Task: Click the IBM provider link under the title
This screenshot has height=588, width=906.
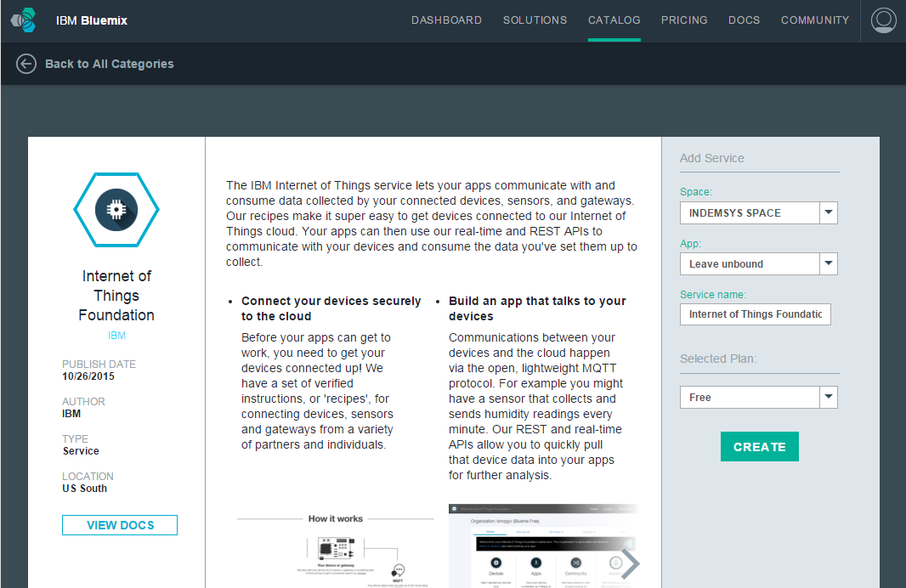Action: pos(116,336)
